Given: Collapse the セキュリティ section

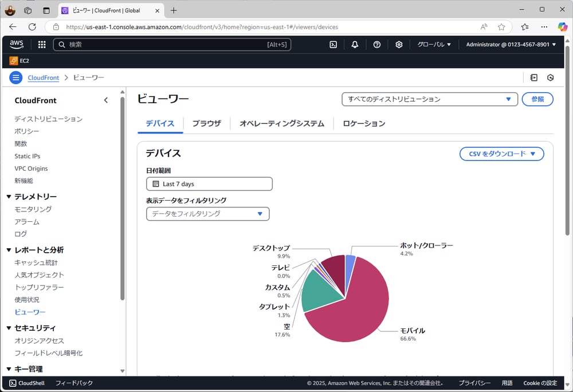Looking at the screenshot, I should (x=9, y=328).
